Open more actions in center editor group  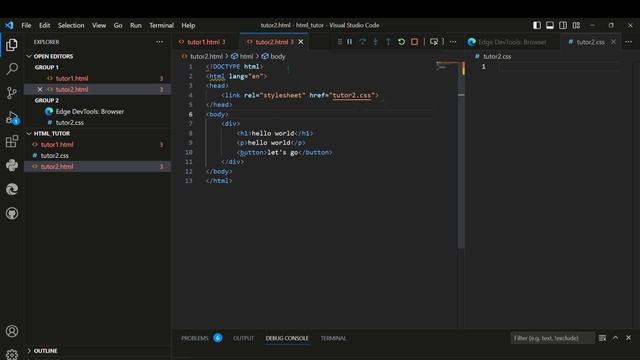coord(453,42)
